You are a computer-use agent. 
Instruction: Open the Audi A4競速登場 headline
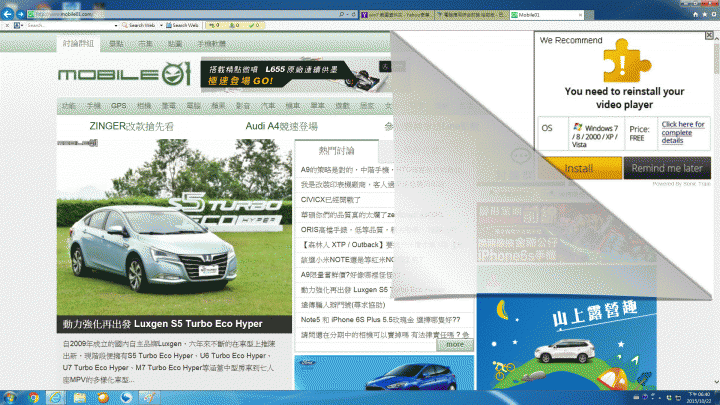click(281, 127)
